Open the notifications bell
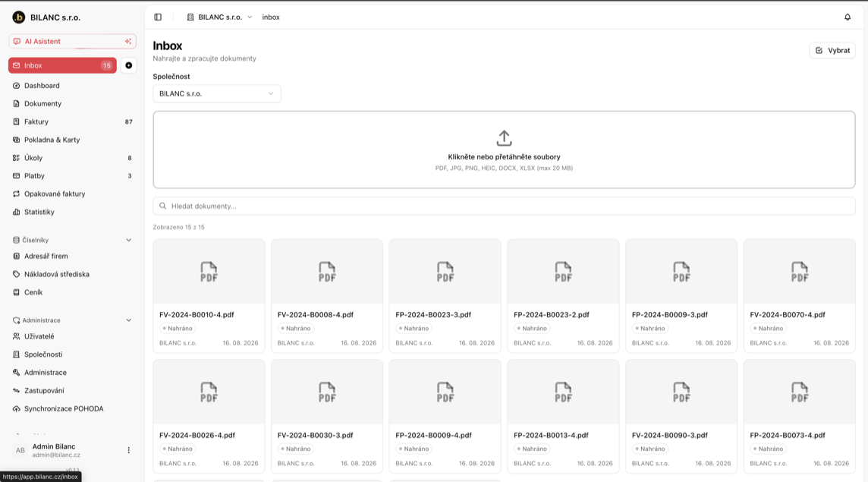The image size is (868, 482). pyautogui.click(x=848, y=17)
